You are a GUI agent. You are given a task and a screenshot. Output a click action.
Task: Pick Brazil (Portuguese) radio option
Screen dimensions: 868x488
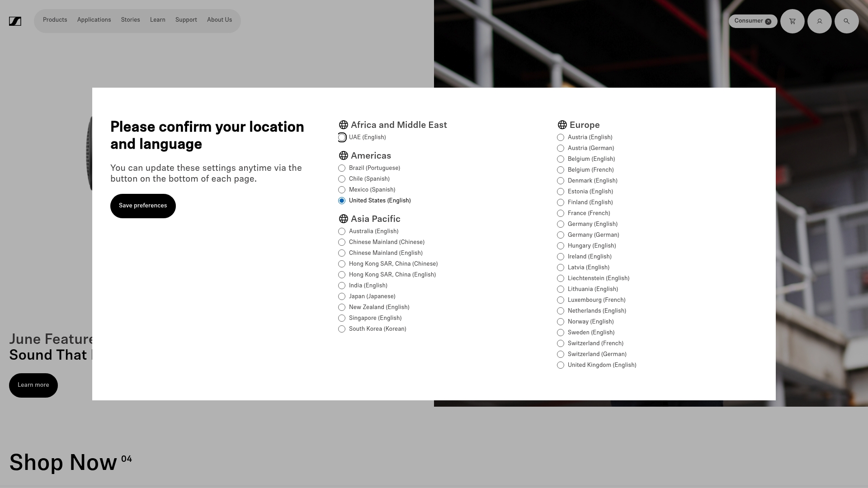pos(342,168)
